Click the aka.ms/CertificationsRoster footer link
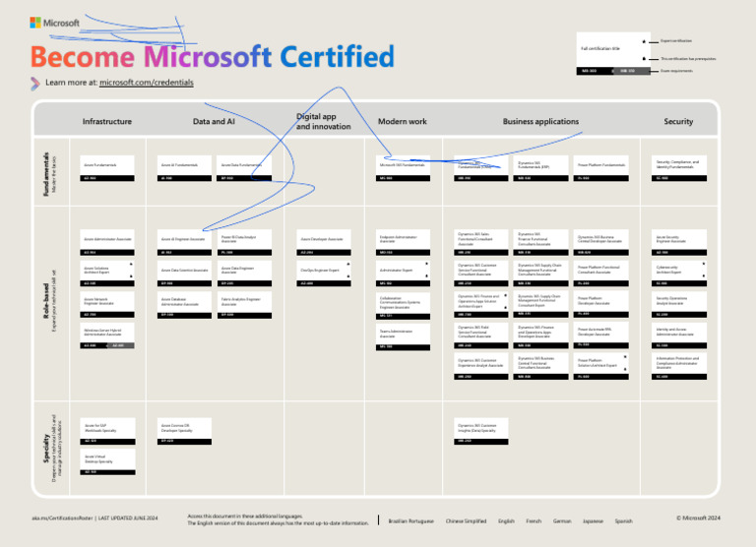The height and width of the screenshot is (547, 756). pos(62,518)
